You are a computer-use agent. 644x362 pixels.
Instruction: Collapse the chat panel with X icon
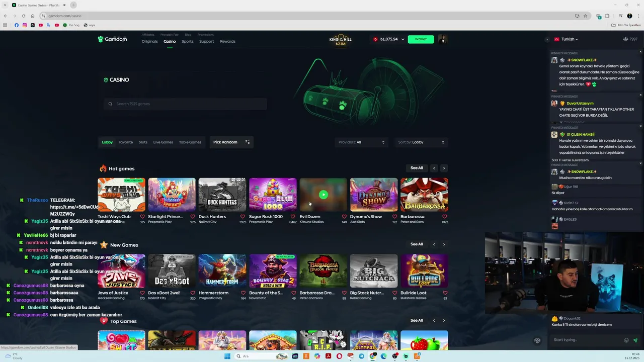547,39
